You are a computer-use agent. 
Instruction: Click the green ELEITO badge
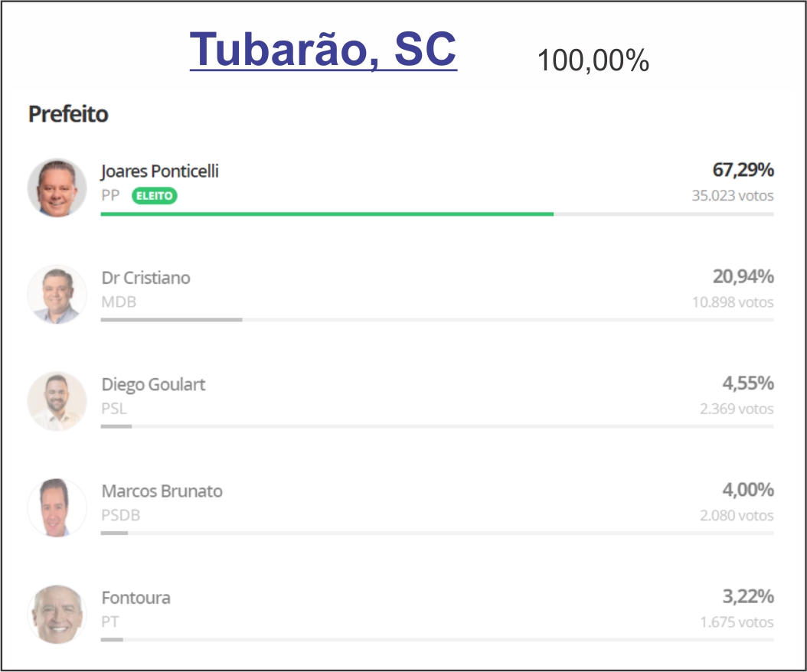click(x=155, y=195)
